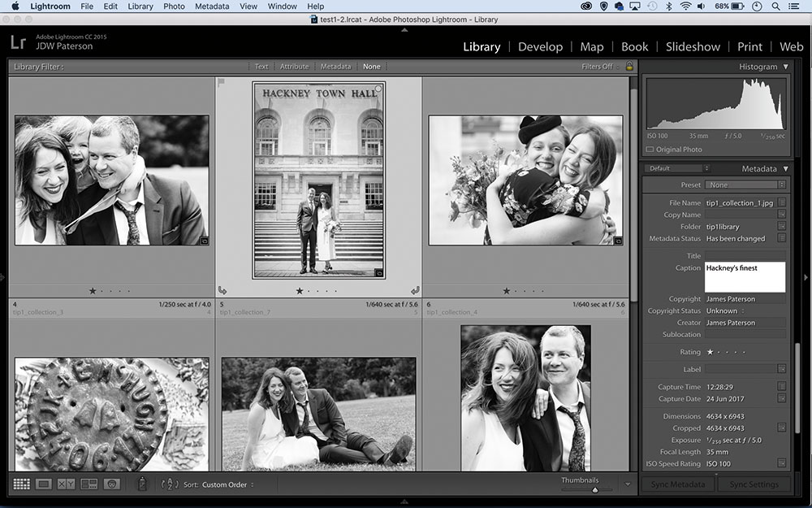This screenshot has width=812, height=508.
Task: Hide right panel group arrow
Action: 806,278
